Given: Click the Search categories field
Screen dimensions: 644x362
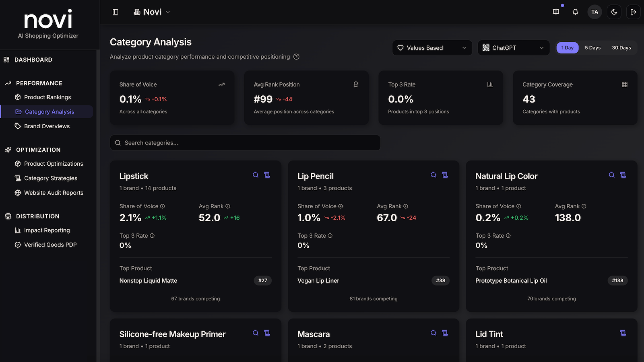Looking at the screenshot, I should coord(245,143).
